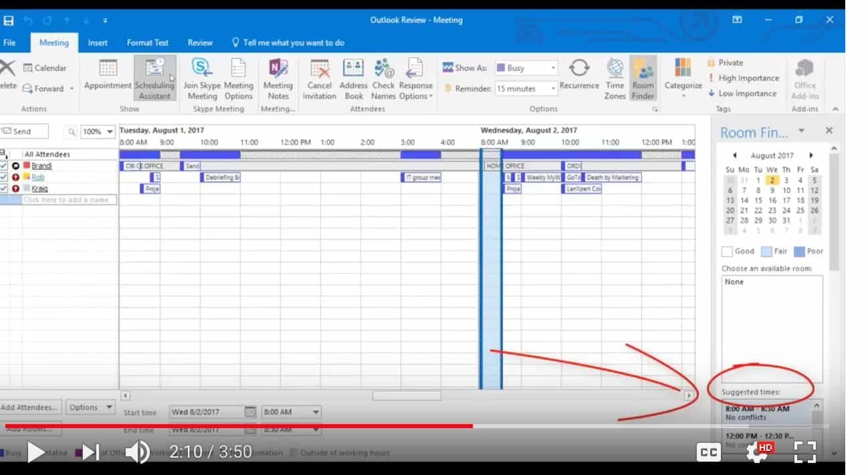Click here to add a name field

(69, 200)
